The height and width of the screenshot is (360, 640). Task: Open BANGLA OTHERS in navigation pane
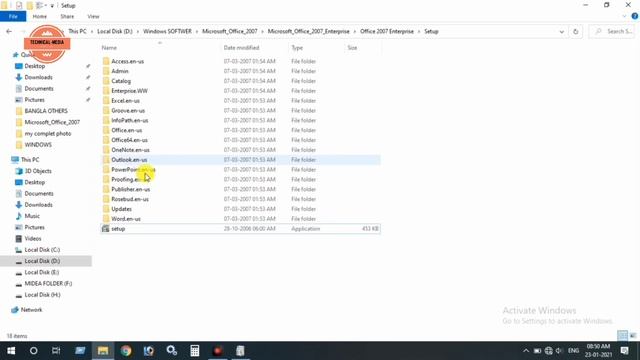[x=46, y=111]
